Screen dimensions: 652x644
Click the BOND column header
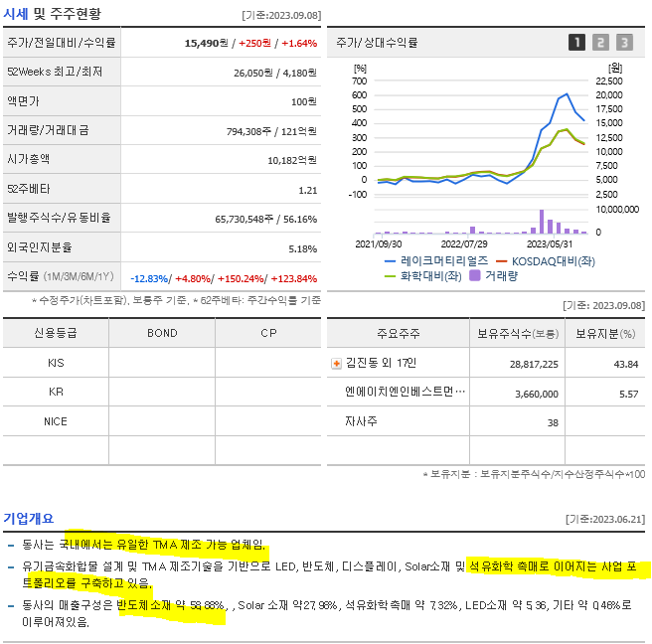162,333
